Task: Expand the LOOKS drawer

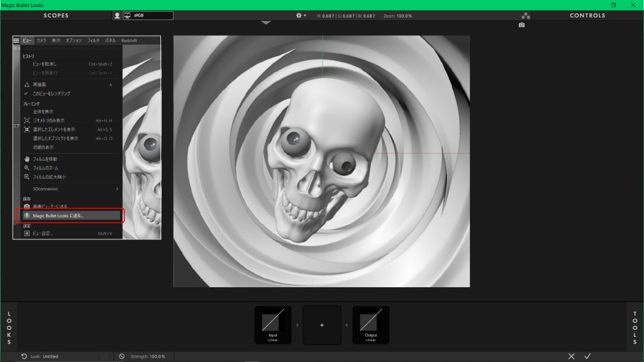Action: [9, 327]
